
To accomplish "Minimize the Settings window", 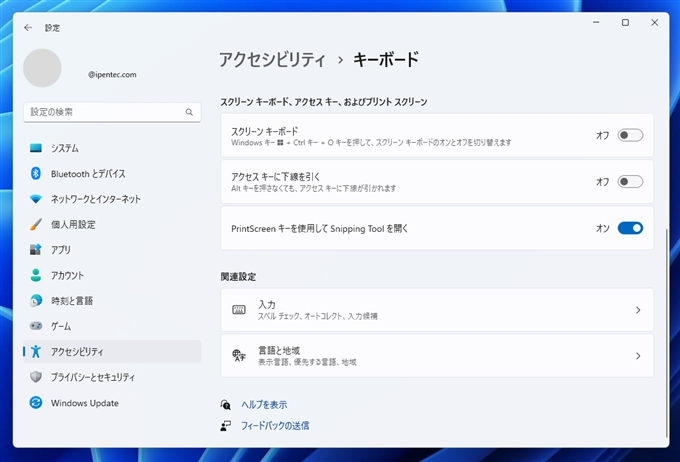I will [596, 23].
